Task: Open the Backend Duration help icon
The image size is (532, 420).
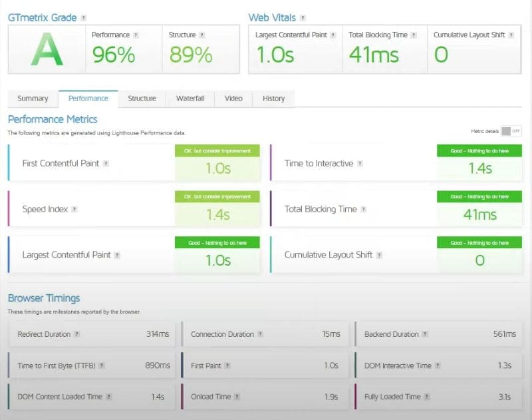Action: coord(425,334)
